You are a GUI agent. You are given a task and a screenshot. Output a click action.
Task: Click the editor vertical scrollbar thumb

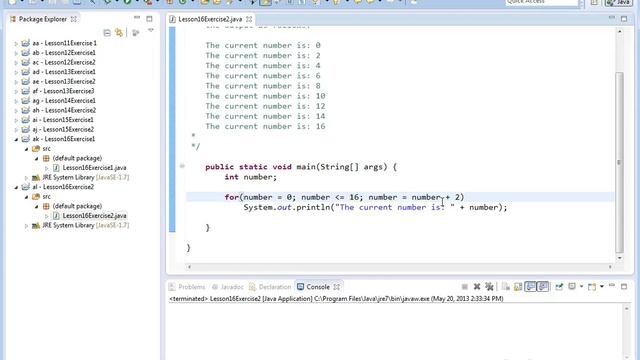point(620,162)
